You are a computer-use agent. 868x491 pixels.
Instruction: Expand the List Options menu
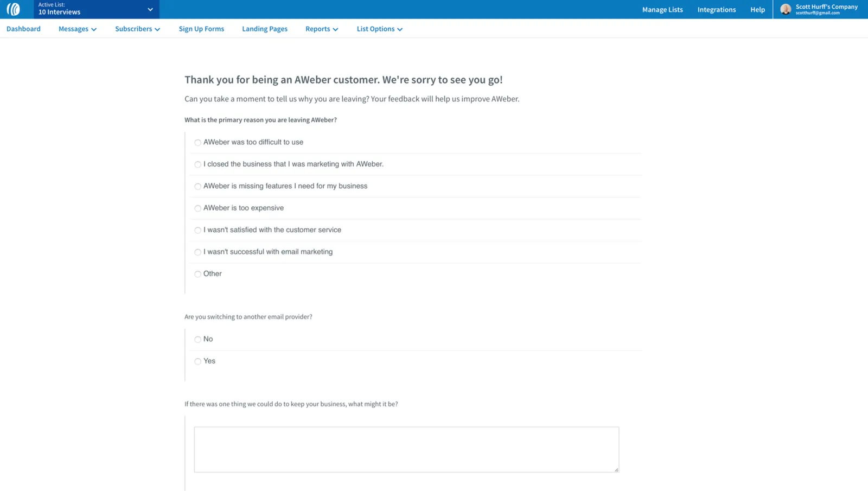tap(380, 29)
